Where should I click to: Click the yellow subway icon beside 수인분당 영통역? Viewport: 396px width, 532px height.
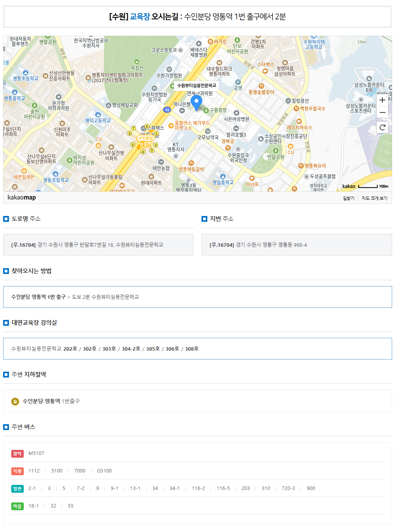[x=15, y=401]
